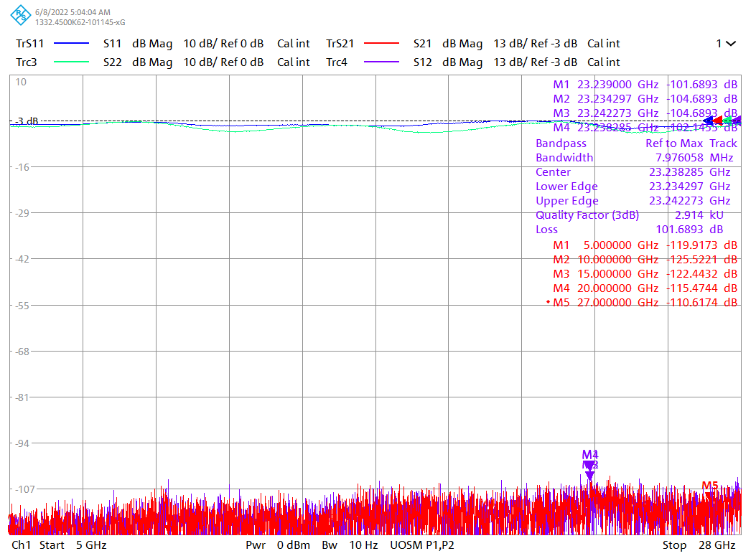Click the Loss 101.6893 dB readout
Screen dimensions: 756x556
pos(629,230)
